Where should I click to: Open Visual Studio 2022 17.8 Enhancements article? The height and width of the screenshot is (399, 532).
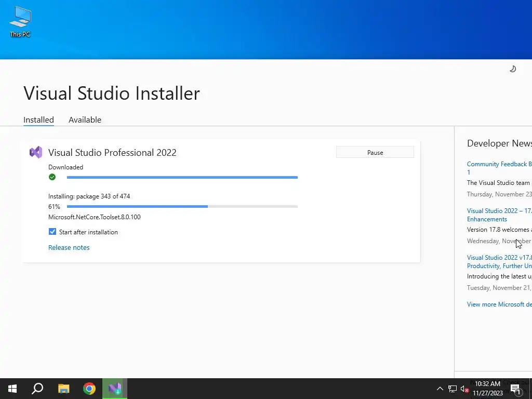click(x=499, y=215)
